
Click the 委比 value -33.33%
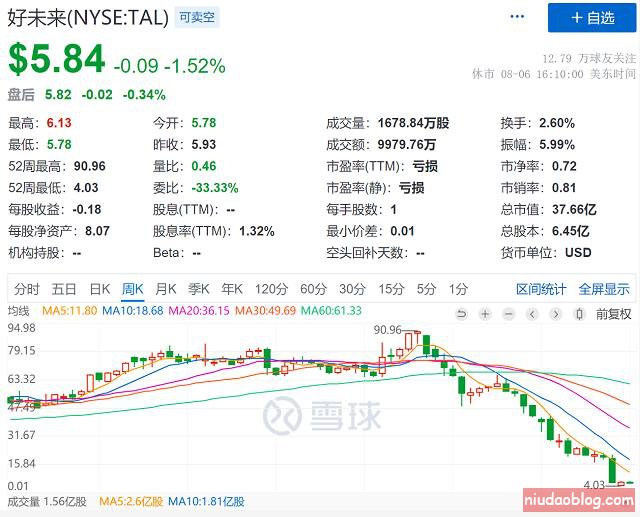point(215,188)
